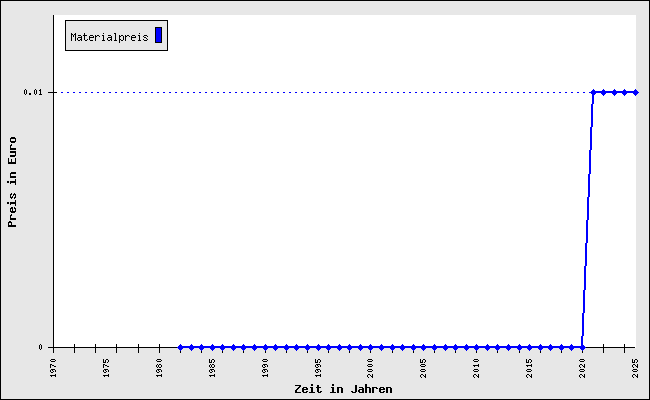Click the 1970 x-axis tick label
The width and height of the screenshot is (650, 400).
tap(54, 367)
